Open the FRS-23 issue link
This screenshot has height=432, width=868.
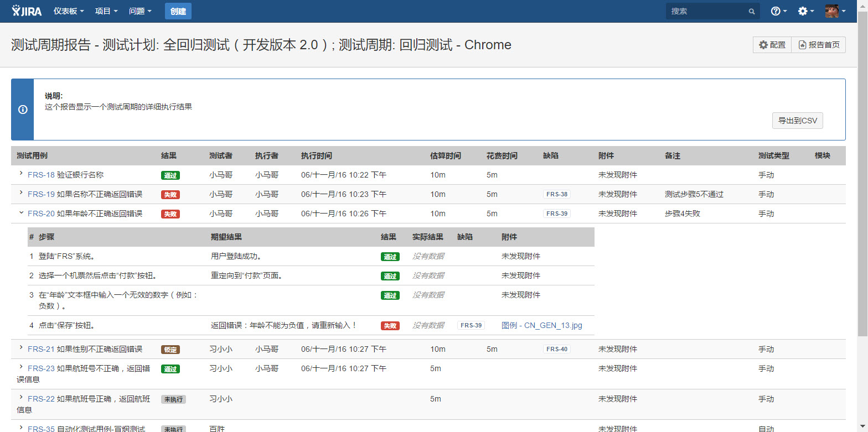click(x=41, y=368)
